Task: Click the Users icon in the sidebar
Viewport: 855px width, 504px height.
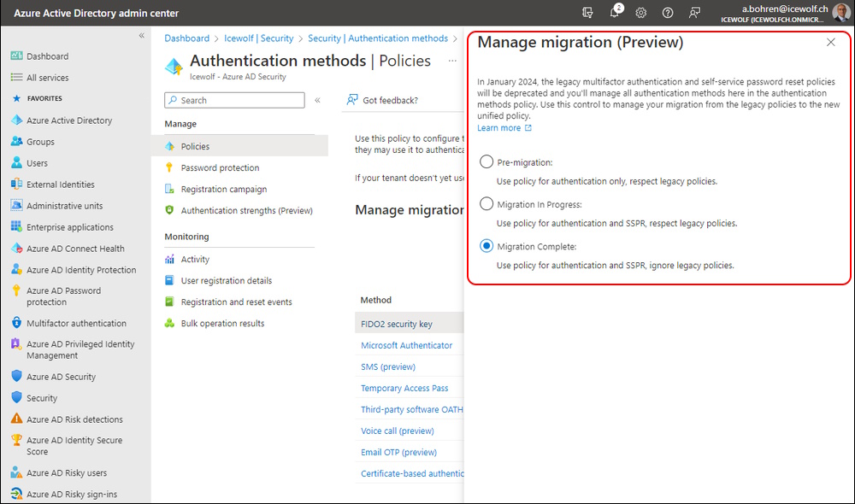Action: coord(16,162)
